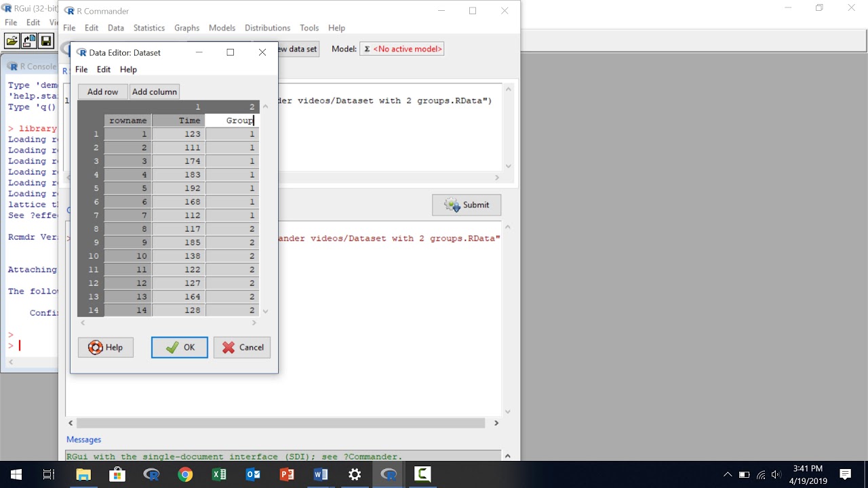Click the Group column name field
The height and width of the screenshot is (488, 868).
tap(232, 120)
